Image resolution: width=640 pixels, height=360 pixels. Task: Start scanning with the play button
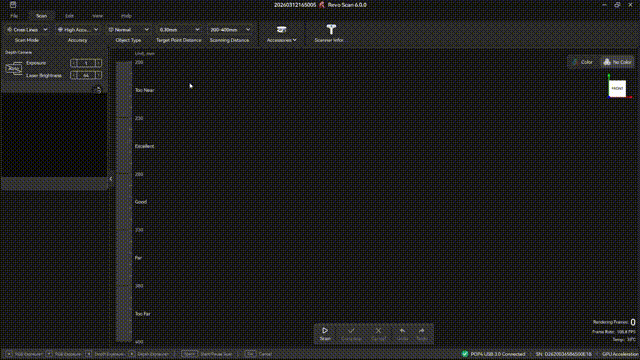325,331
